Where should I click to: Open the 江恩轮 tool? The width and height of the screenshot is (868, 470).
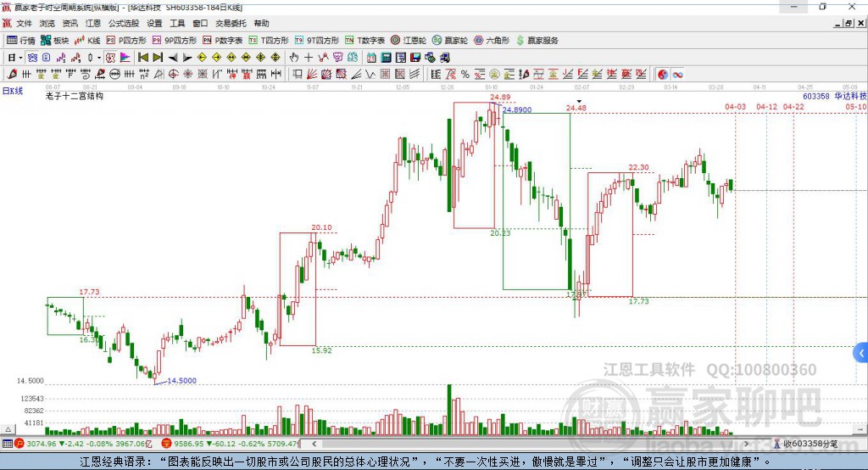(x=409, y=41)
